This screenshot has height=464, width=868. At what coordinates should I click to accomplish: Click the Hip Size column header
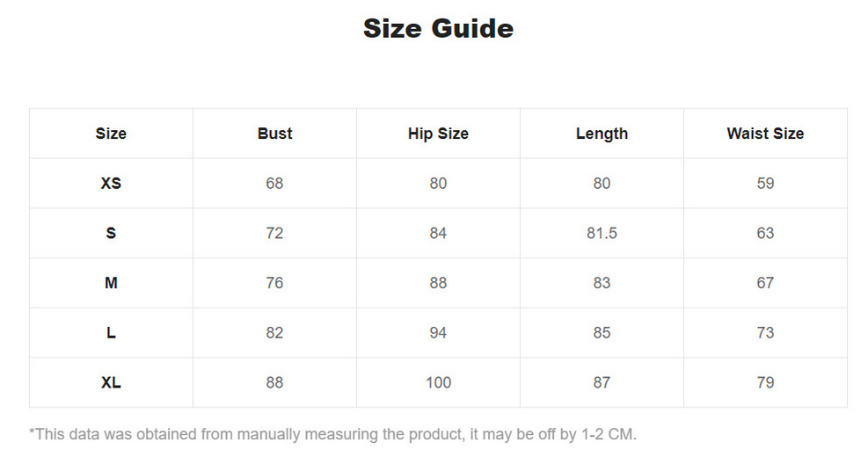click(438, 134)
